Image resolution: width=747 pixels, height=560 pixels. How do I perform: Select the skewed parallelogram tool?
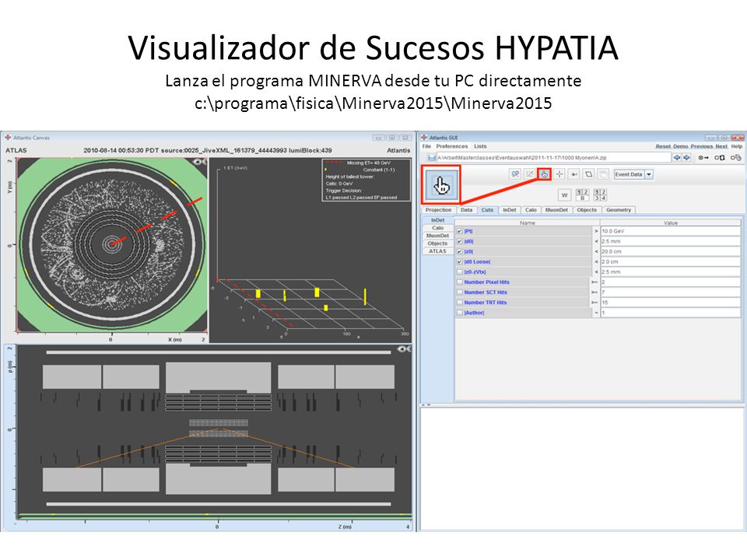(589, 174)
